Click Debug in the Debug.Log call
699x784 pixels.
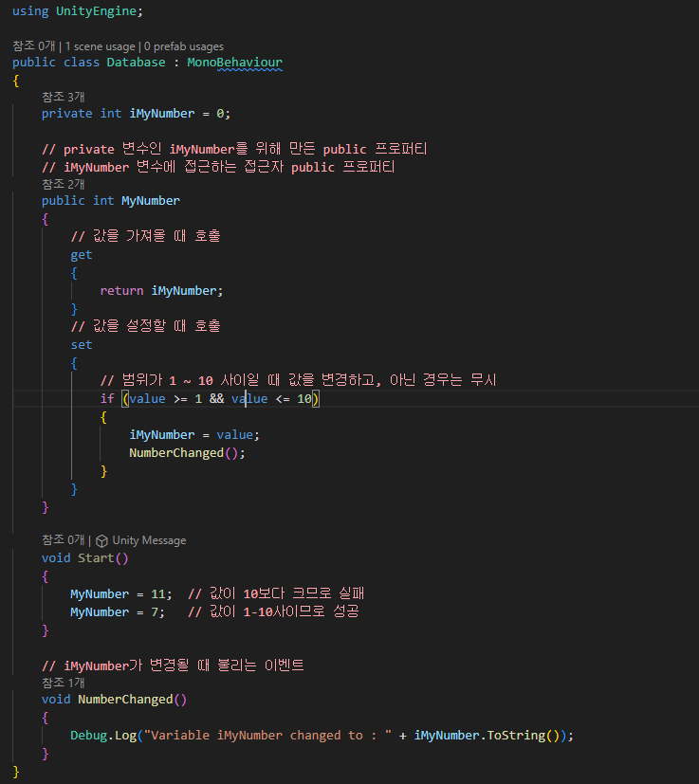click(x=89, y=736)
